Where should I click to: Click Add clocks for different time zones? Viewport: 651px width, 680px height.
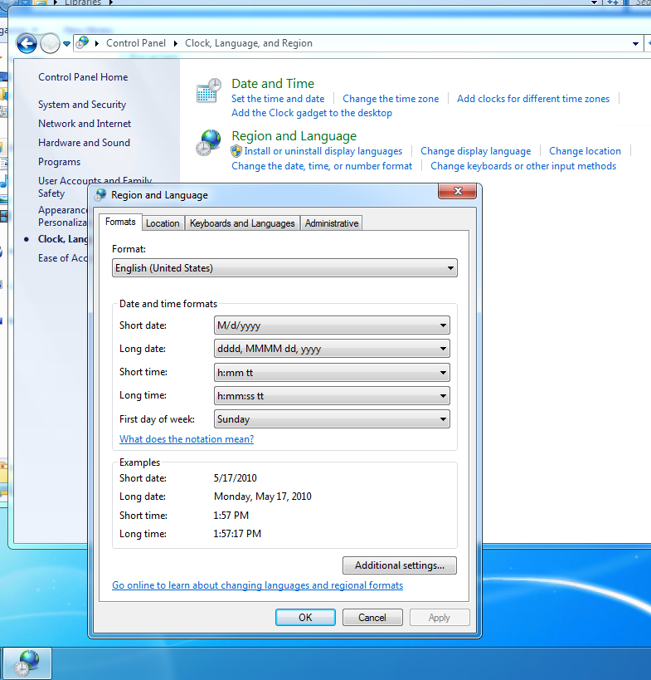533,99
